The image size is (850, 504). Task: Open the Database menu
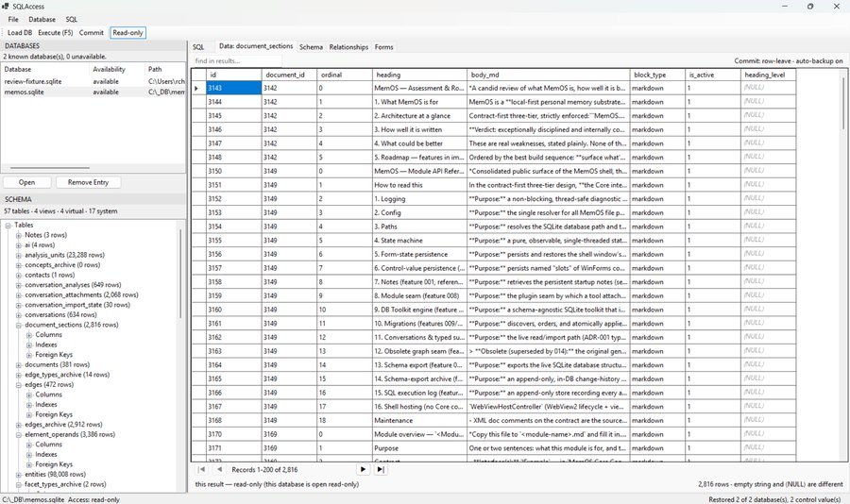[x=42, y=19]
